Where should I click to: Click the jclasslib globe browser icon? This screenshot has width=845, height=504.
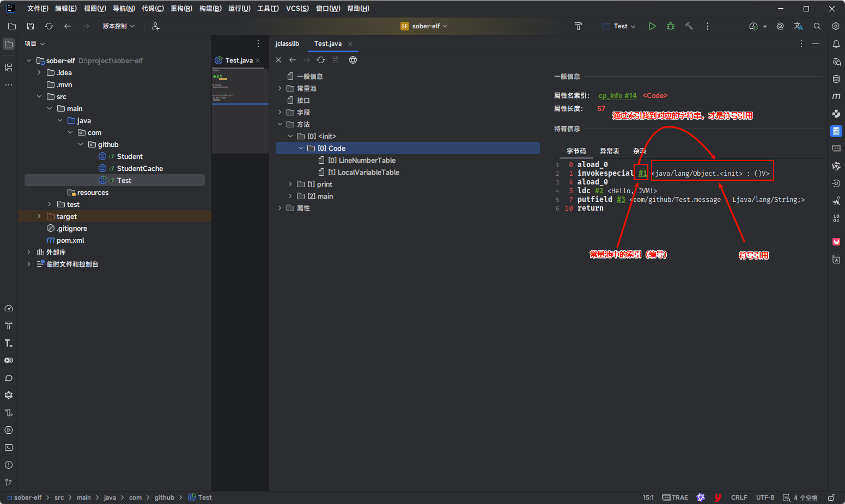(353, 60)
